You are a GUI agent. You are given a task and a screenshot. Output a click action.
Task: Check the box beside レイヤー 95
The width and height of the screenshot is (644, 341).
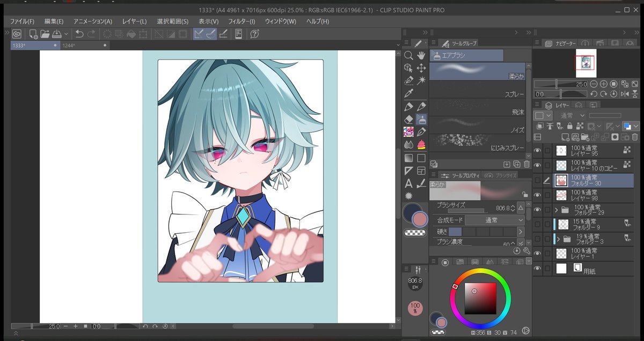[547, 151]
